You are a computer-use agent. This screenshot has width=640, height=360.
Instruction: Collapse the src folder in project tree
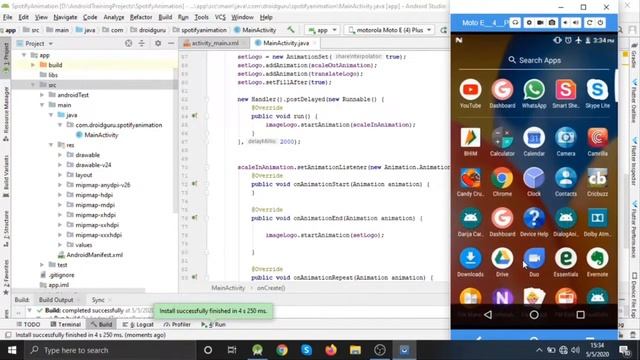coord(33,85)
